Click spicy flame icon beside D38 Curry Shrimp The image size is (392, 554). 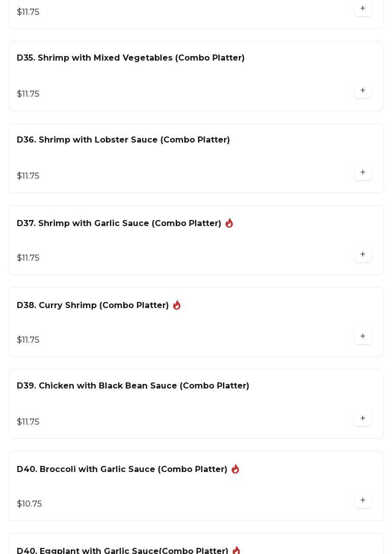pyautogui.click(x=177, y=305)
